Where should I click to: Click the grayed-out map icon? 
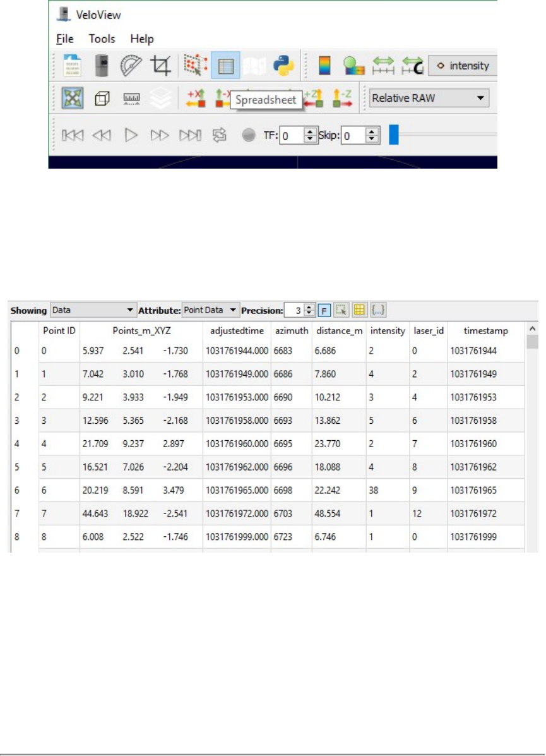(254, 66)
